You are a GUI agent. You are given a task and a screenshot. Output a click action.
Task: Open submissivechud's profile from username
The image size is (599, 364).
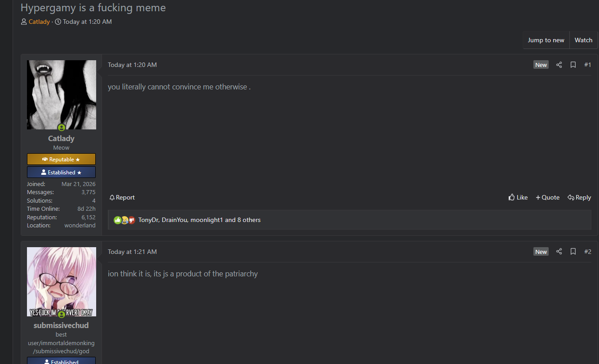61,325
